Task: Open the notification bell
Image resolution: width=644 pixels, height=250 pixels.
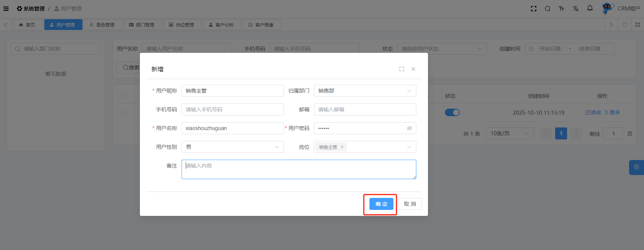Action: coord(590,8)
